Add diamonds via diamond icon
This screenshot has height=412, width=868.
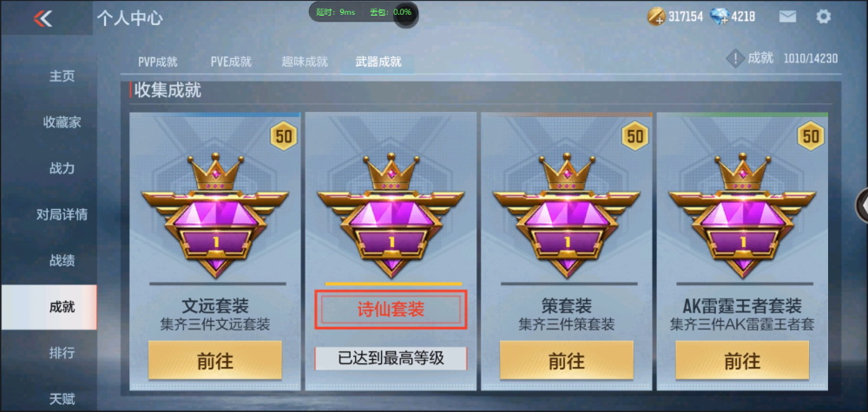[x=719, y=16]
